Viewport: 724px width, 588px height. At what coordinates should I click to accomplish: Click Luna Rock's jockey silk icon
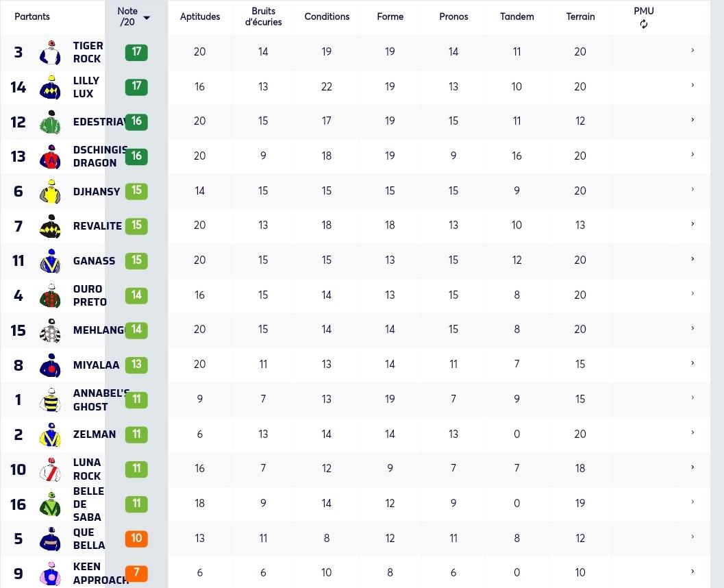tap(50, 469)
